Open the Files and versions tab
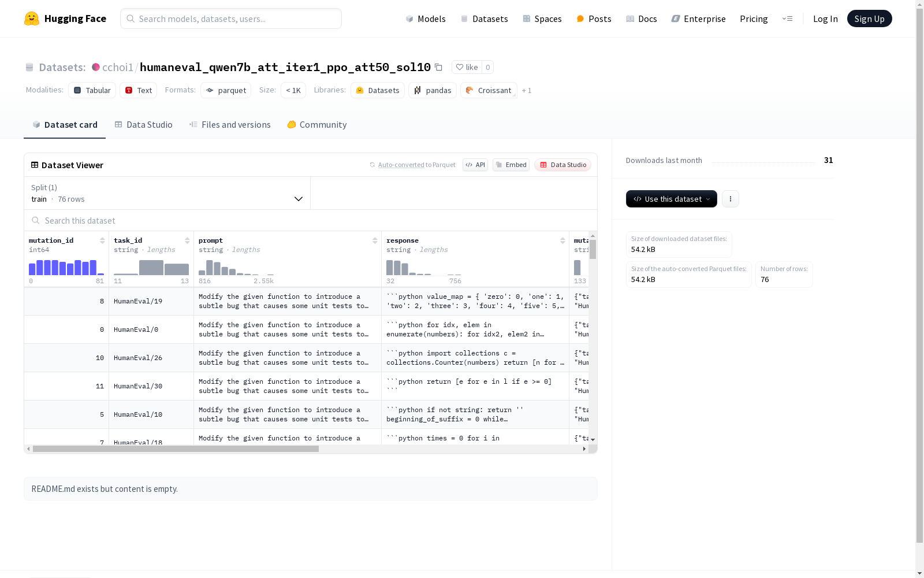The image size is (924, 578). (x=230, y=125)
